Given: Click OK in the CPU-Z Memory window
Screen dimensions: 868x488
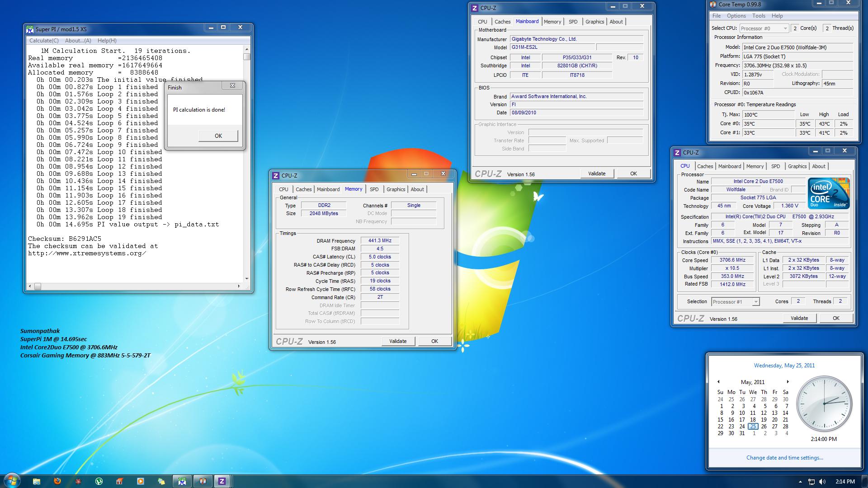Looking at the screenshot, I should tap(434, 341).
